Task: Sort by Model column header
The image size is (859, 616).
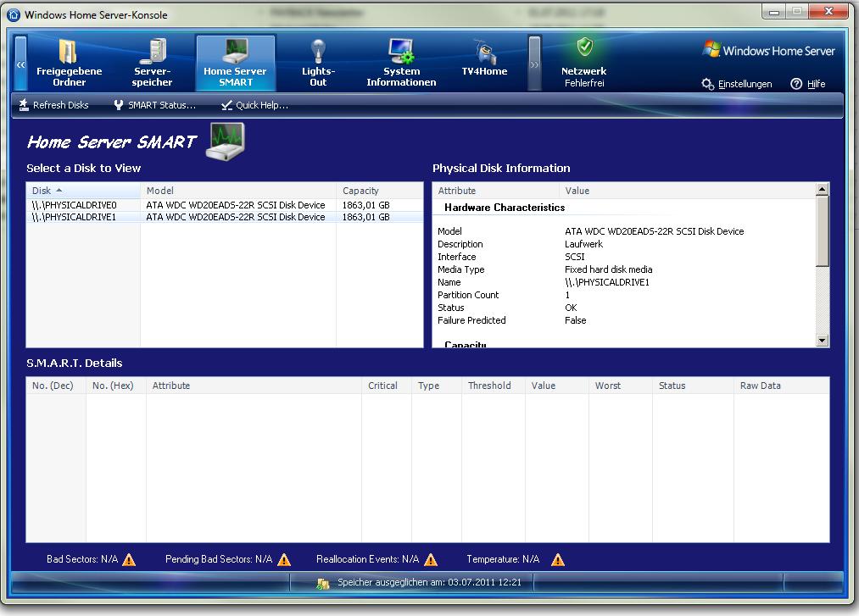Action: (238, 191)
